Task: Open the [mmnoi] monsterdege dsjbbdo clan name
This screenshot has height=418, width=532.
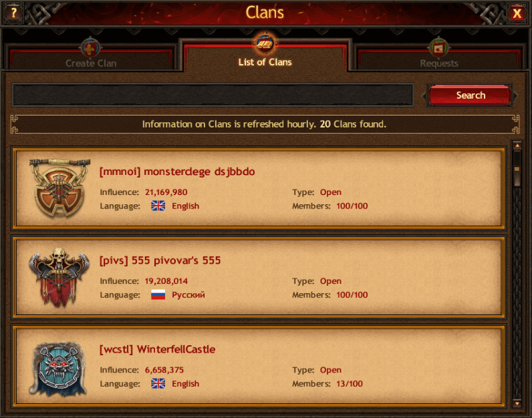Action: point(177,172)
